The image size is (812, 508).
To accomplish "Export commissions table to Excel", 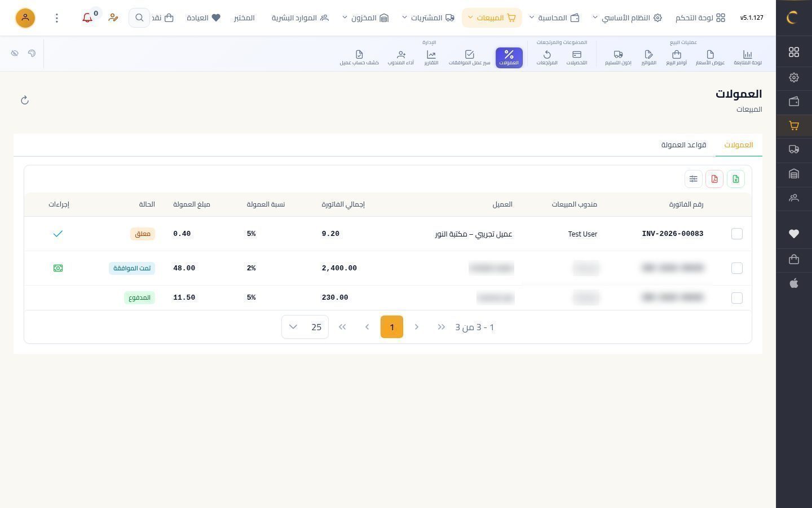I will pos(736,179).
